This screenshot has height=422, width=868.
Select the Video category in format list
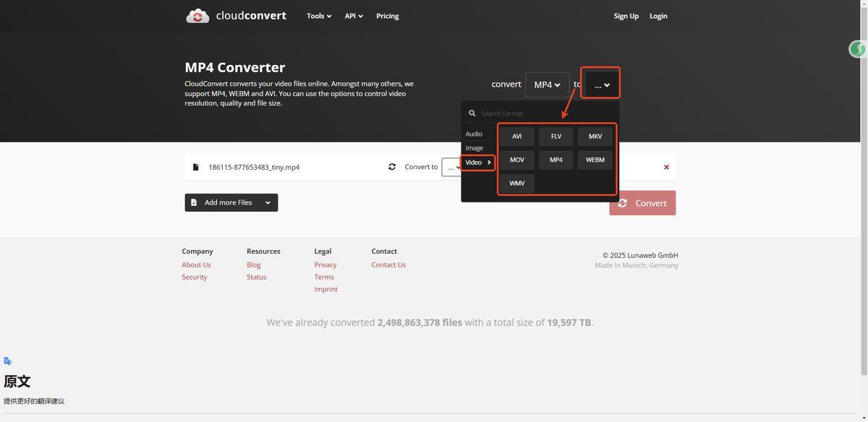(477, 163)
